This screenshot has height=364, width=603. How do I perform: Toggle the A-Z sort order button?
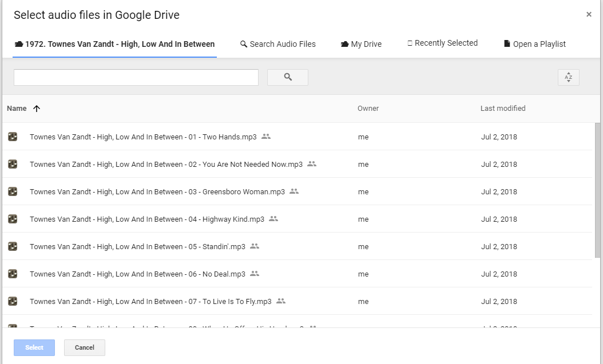tap(569, 77)
